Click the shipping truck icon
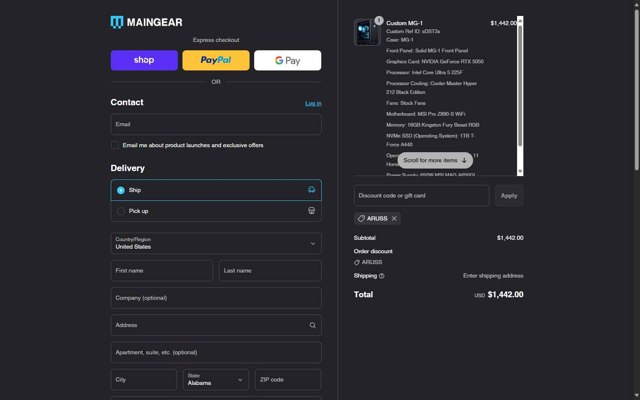640x400 pixels. tap(311, 190)
